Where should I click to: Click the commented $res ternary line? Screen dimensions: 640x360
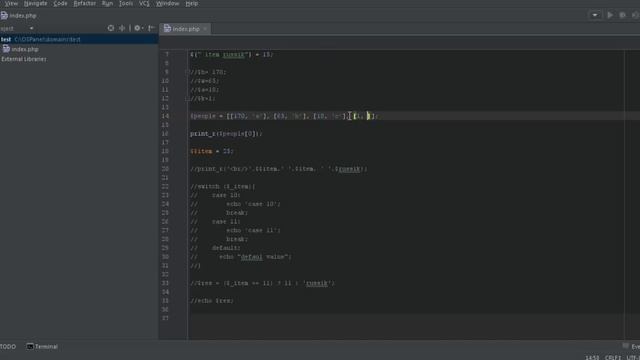(x=262, y=283)
